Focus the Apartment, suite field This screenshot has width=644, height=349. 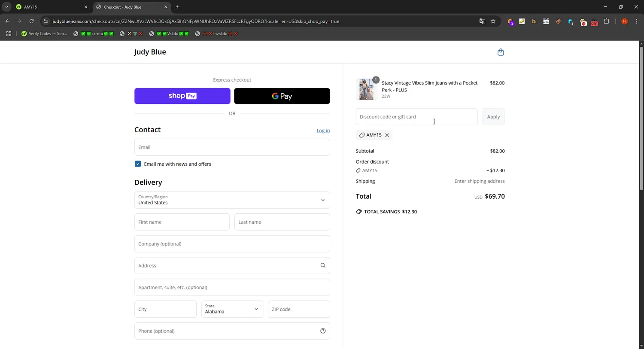point(232,288)
